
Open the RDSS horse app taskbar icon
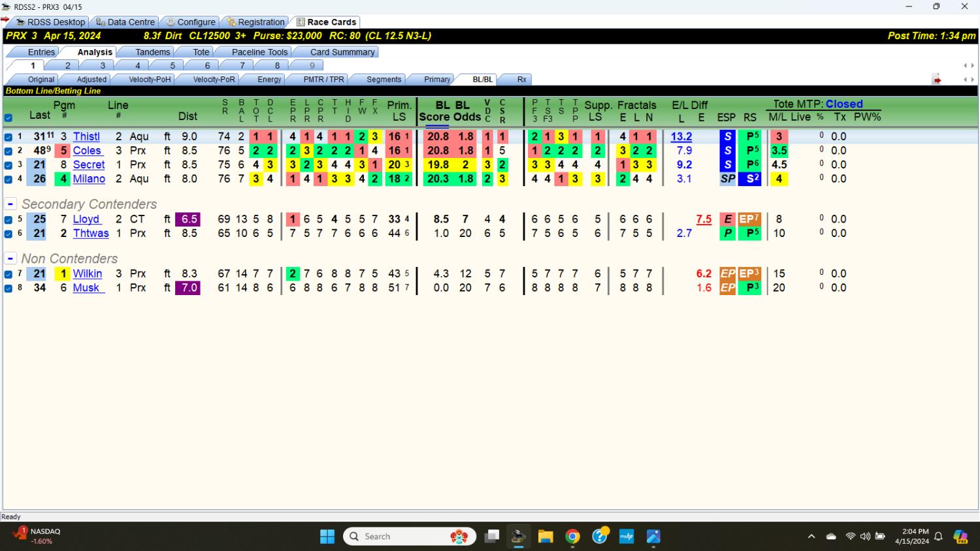pos(518,537)
